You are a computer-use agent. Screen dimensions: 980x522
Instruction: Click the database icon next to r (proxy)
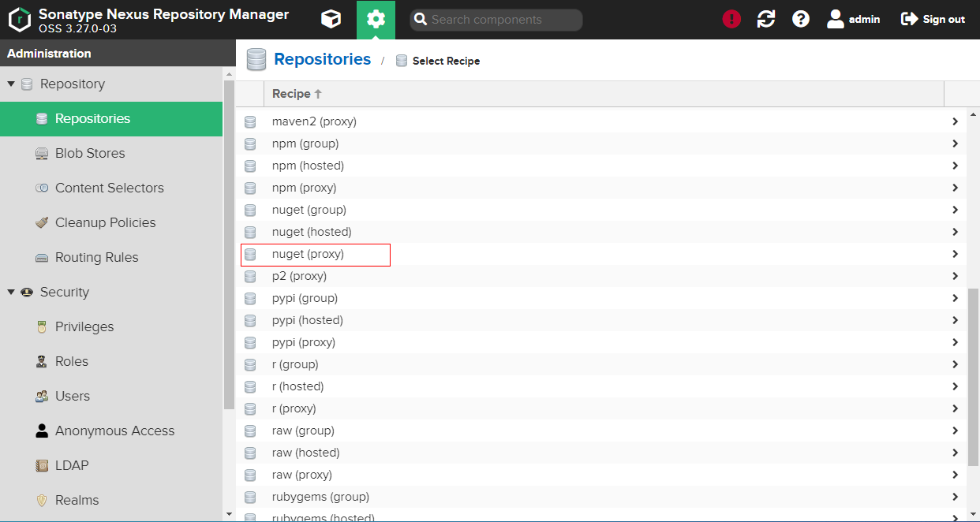click(x=250, y=409)
